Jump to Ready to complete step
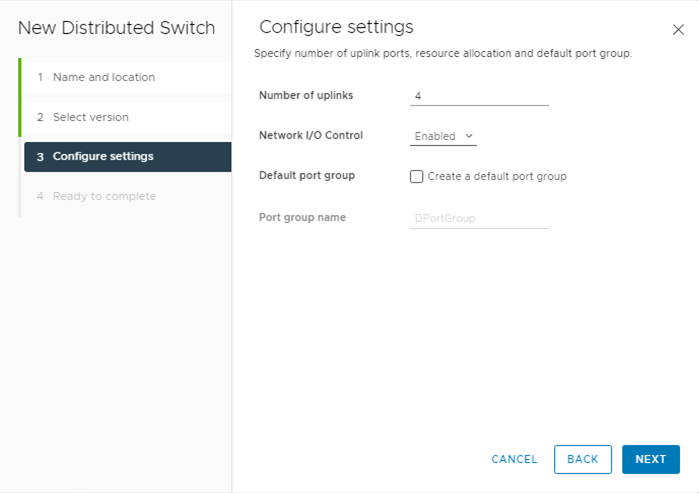The width and height of the screenshot is (699, 493). [104, 196]
